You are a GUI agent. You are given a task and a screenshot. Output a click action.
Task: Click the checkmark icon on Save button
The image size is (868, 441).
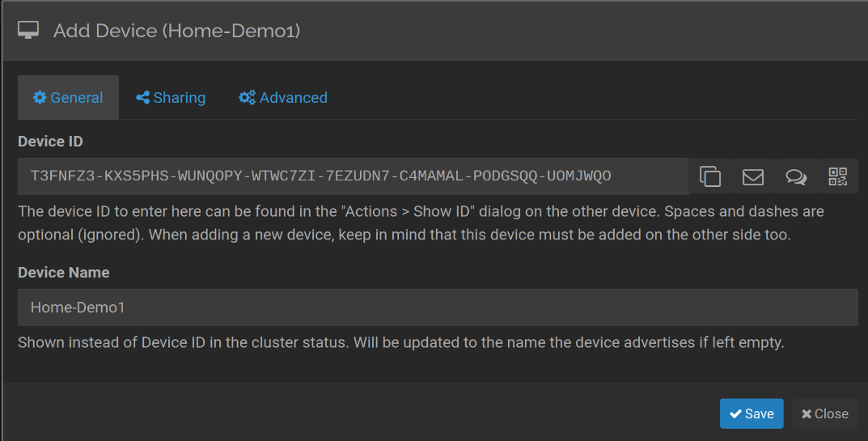point(735,413)
